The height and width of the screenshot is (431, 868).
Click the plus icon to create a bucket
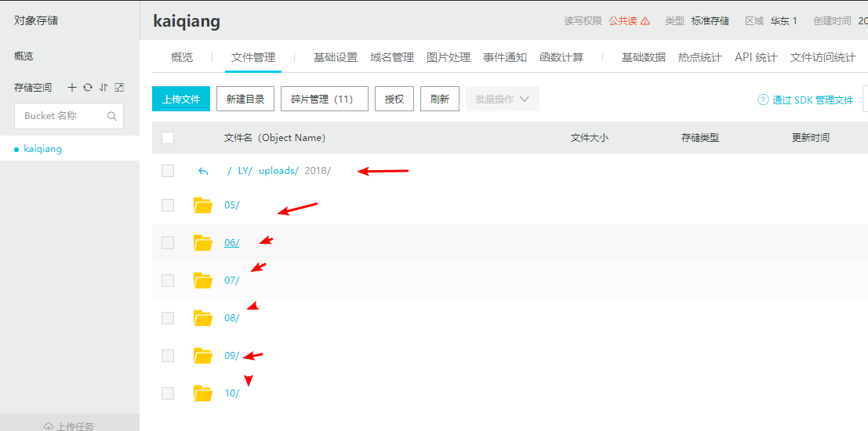coord(72,88)
